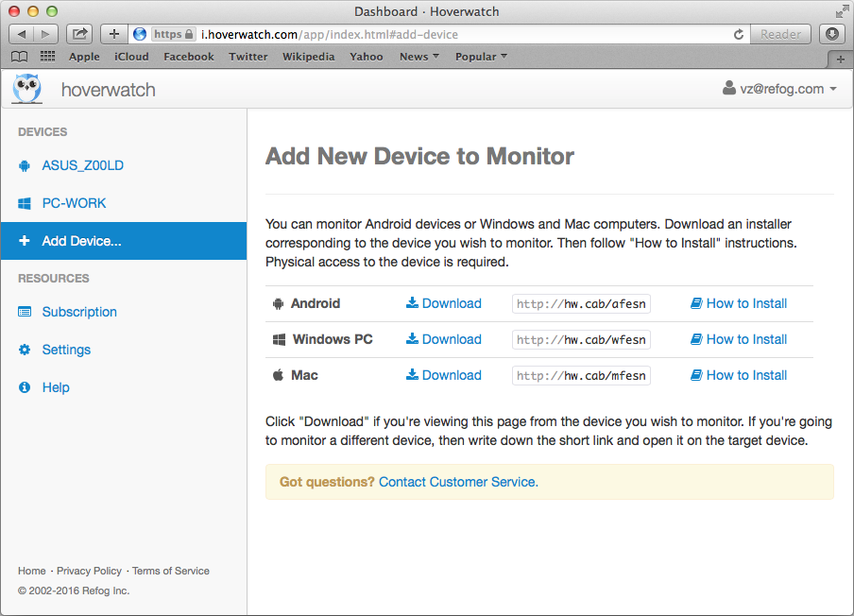
Task: Click the user silhouette icon beside vz@refog.com
Action: click(729, 88)
